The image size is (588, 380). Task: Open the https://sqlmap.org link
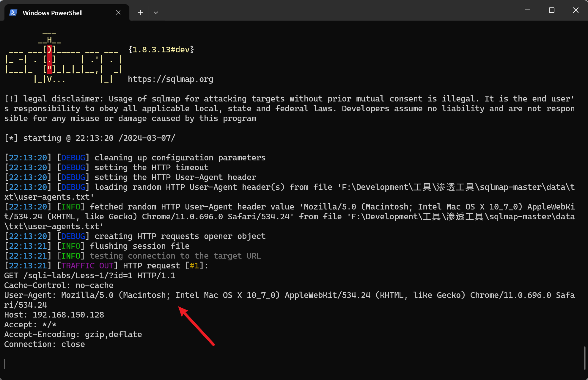coord(171,79)
